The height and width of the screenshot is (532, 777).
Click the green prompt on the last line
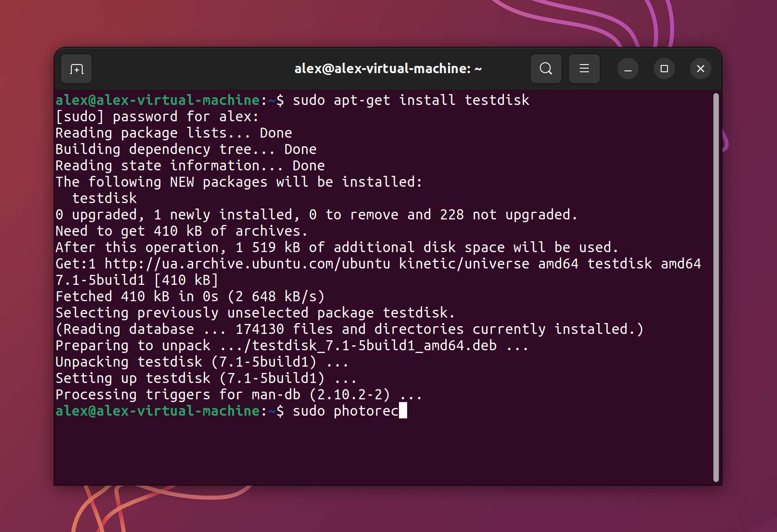[x=169, y=411]
